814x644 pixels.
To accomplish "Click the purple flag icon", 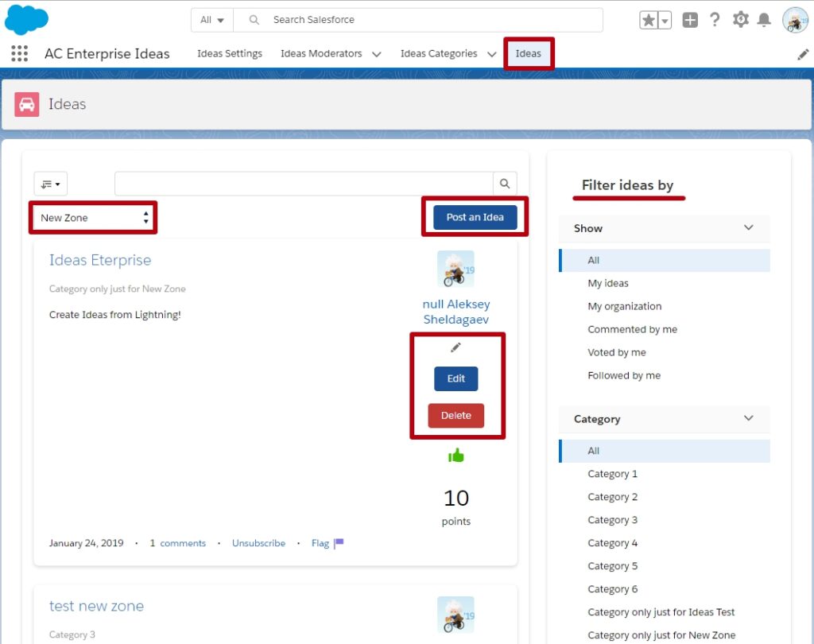I will [339, 543].
